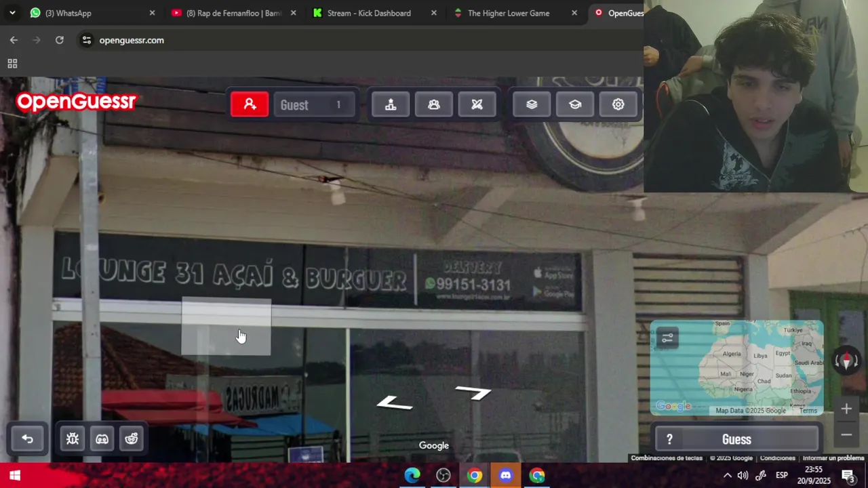Viewport: 868px width, 488px height.
Task: Open the leaderboard podium icon
Action: (x=391, y=104)
